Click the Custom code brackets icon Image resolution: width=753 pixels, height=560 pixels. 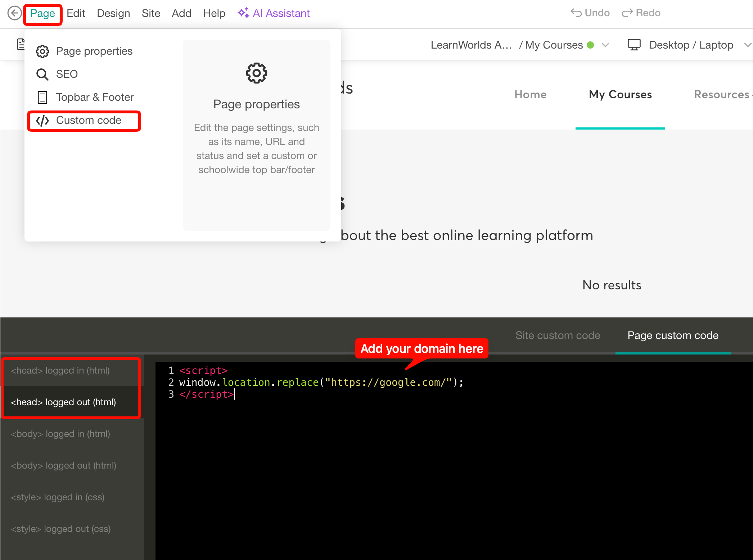tap(42, 121)
